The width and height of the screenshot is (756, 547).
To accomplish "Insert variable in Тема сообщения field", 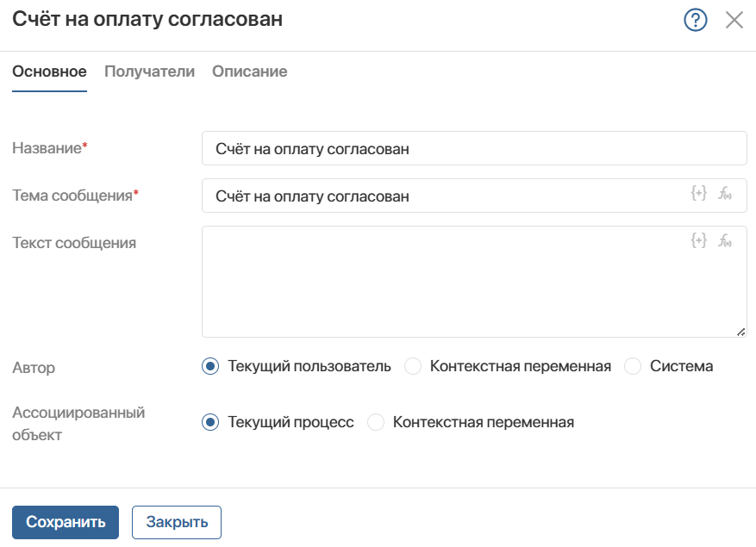I will pyautogui.click(x=698, y=193).
